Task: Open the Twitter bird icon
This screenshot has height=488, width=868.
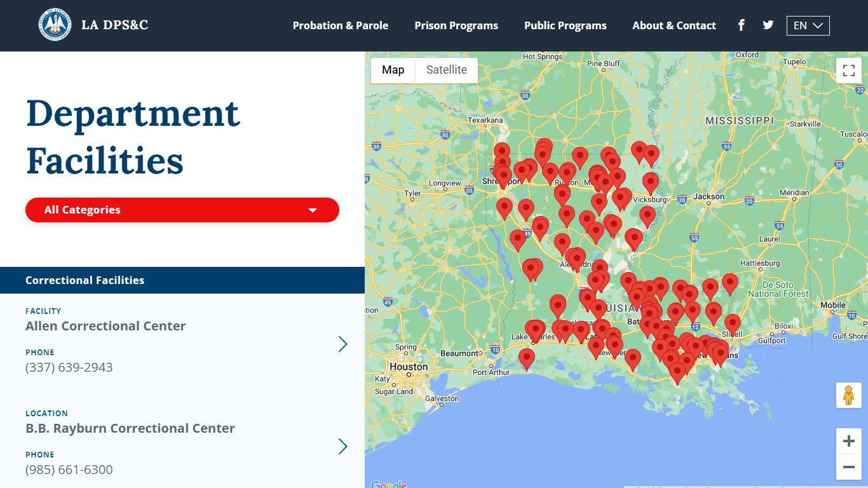Action: 768,25
